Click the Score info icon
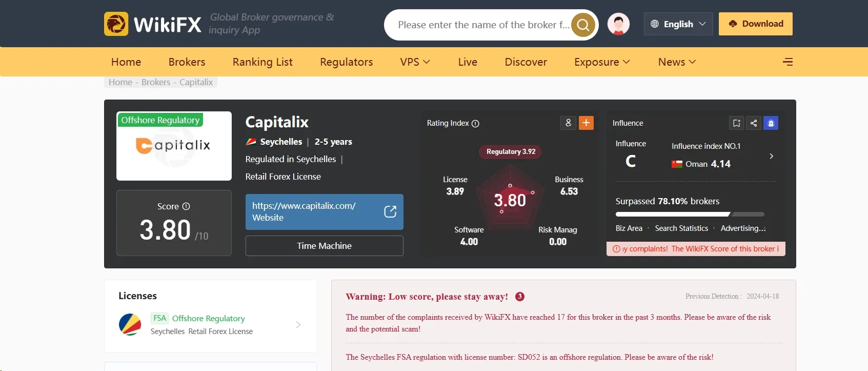The width and height of the screenshot is (868, 371). pyautogui.click(x=186, y=206)
